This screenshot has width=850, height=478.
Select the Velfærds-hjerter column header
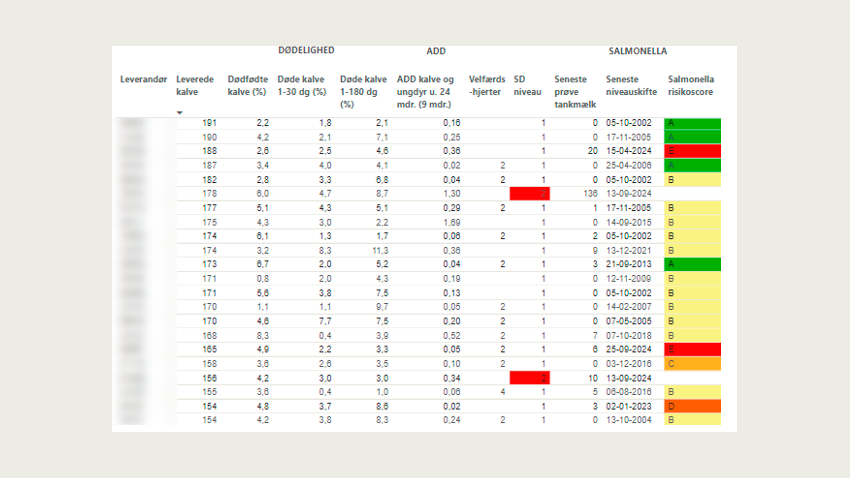[x=486, y=85]
